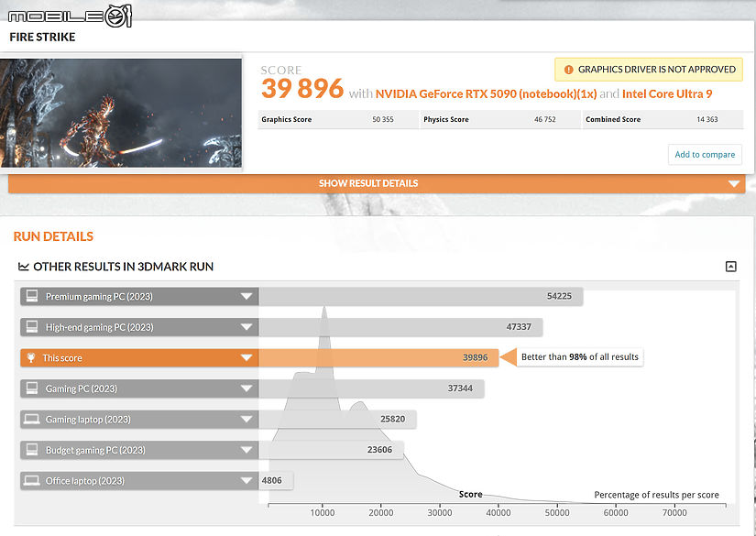Click the chart icon beside Other Results heading

coord(23,267)
